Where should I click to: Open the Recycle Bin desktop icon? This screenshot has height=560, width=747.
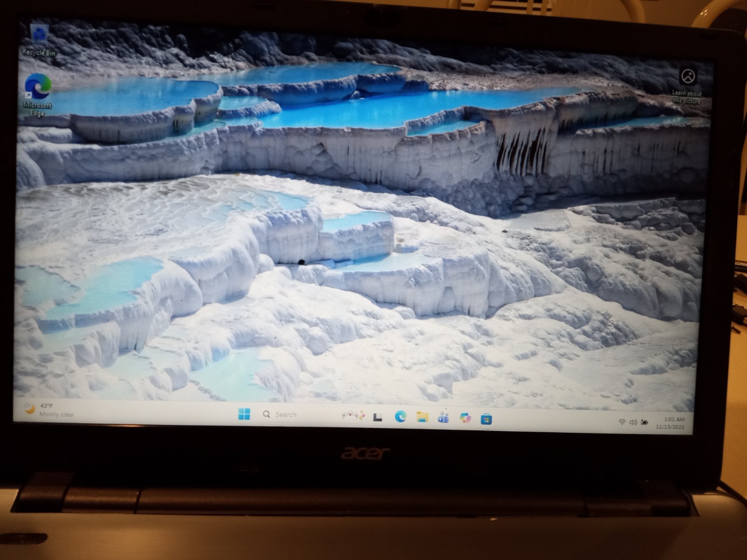[x=39, y=41]
